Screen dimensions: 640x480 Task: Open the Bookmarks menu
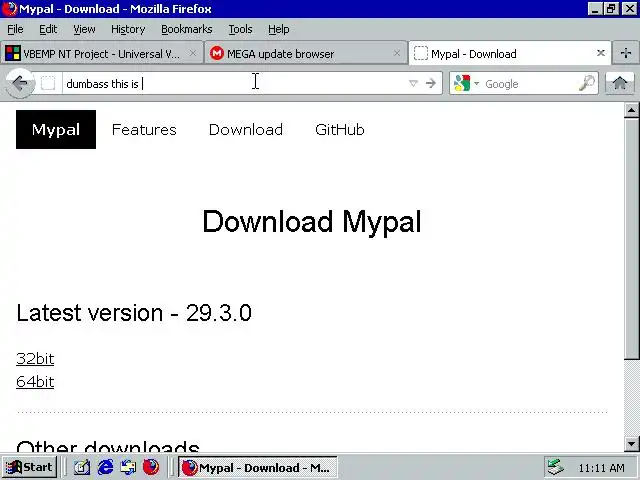point(187,29)
